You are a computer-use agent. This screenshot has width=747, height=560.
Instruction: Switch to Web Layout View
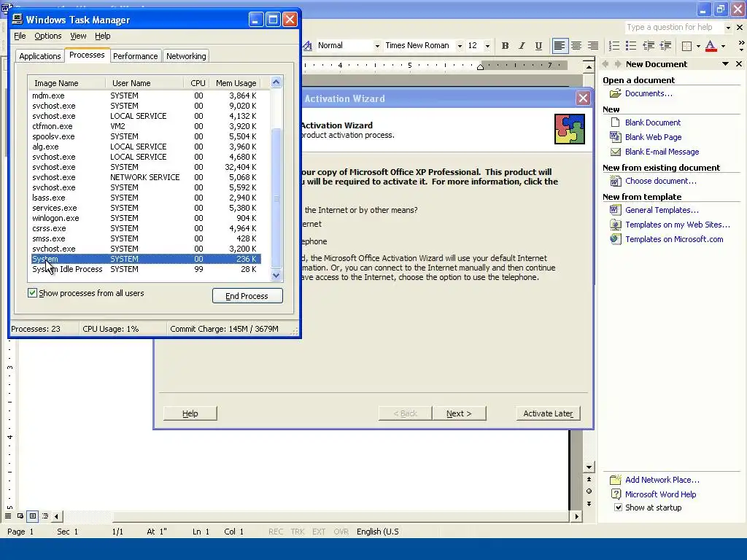click(20, 516)
